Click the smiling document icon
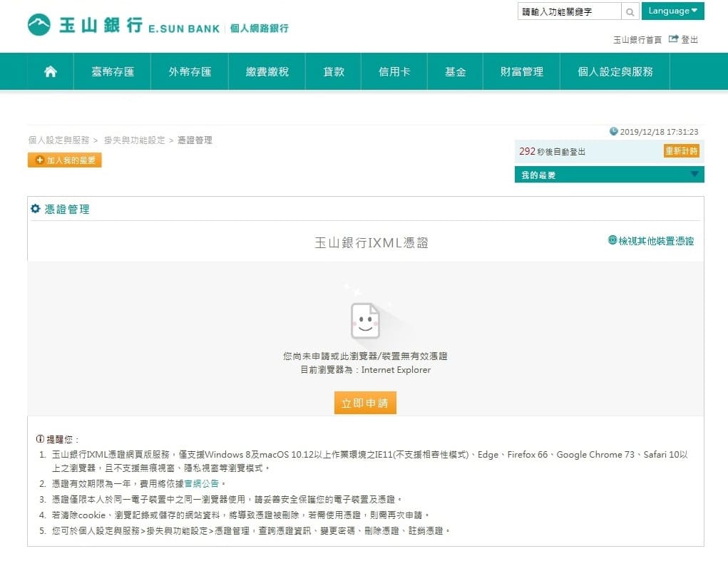This screenshot has height=561, width=728. [365, 320]
